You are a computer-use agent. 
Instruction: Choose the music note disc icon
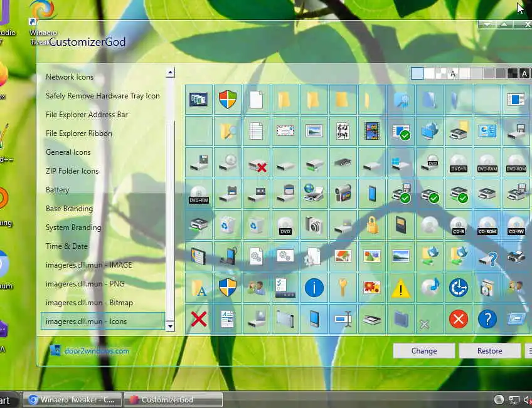coord(430,288)
